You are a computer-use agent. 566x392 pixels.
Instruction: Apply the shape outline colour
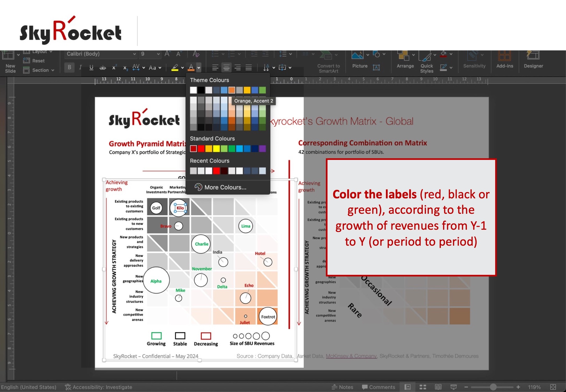tap(443, 68)
